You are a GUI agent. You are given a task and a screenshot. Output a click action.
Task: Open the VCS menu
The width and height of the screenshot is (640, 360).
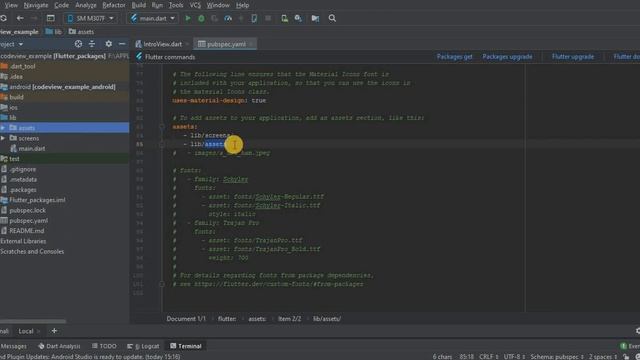(x=195, y=5)
